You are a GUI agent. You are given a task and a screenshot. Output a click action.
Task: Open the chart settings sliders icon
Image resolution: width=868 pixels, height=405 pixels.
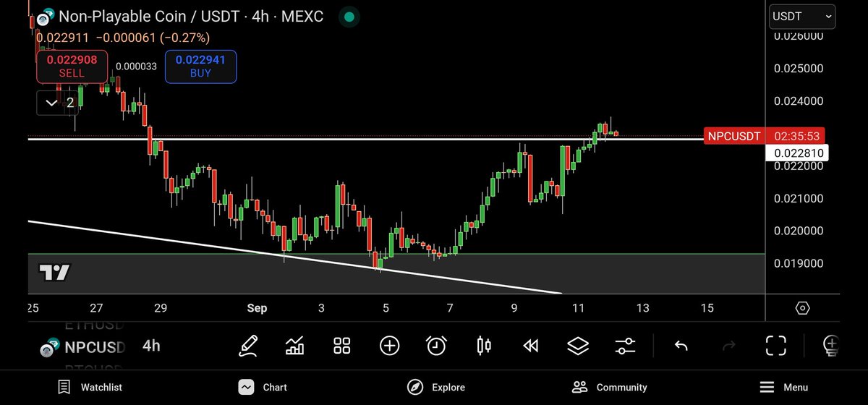tap(625, 346)
